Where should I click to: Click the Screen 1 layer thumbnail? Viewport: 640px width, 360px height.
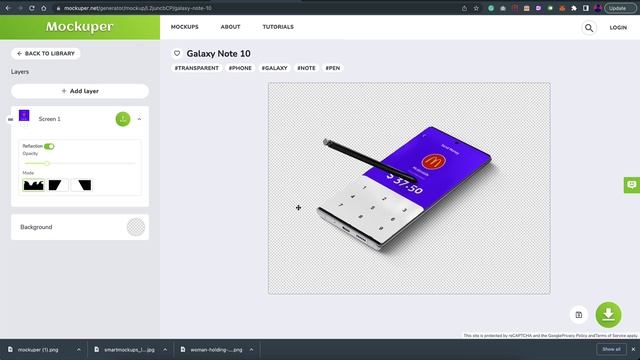click(x=24, y=116)
